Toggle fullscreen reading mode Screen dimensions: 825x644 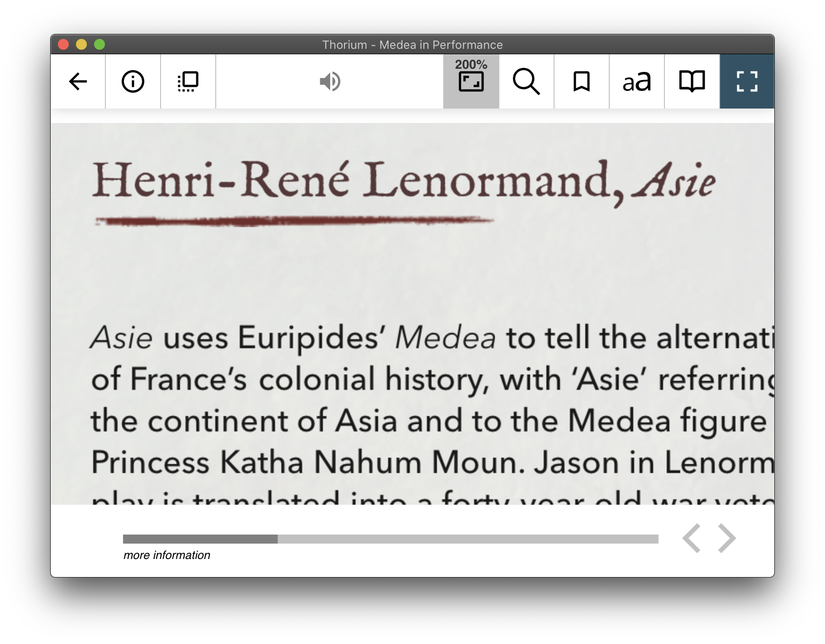click(x=747, y=82)
